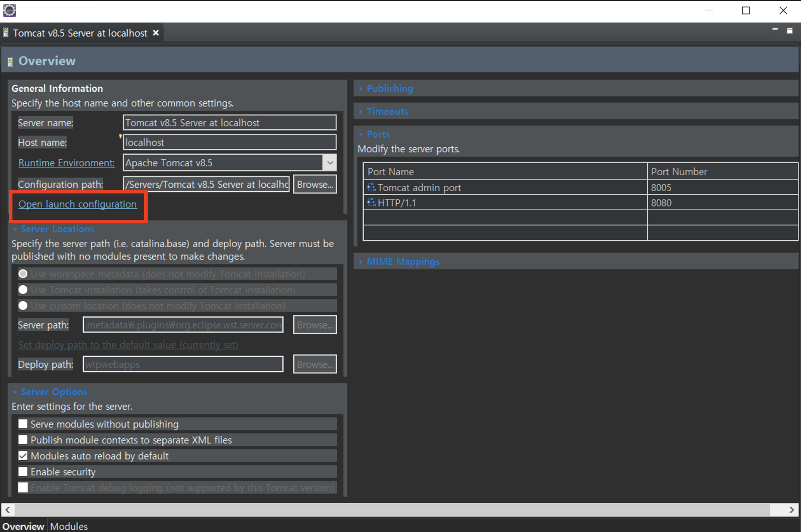Maximize the application window
The width and height of the screenshot is (801, 532).
[x=746, y=10]
